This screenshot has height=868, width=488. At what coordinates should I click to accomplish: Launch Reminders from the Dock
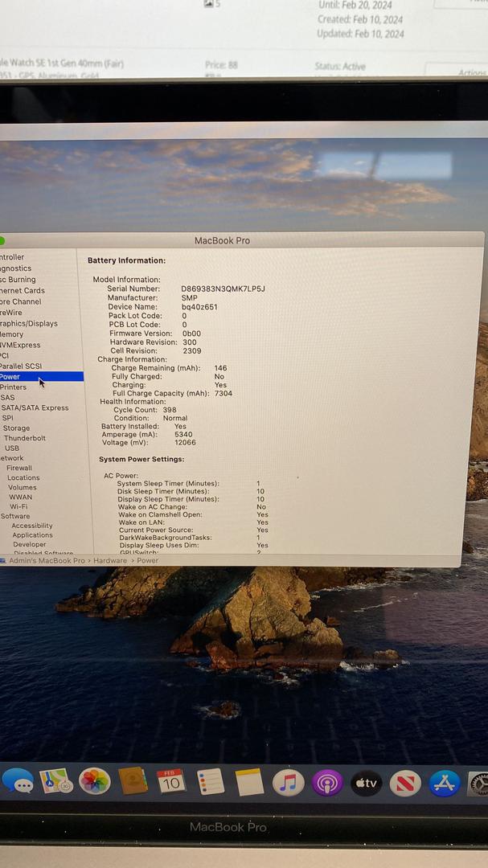point(211,782)
